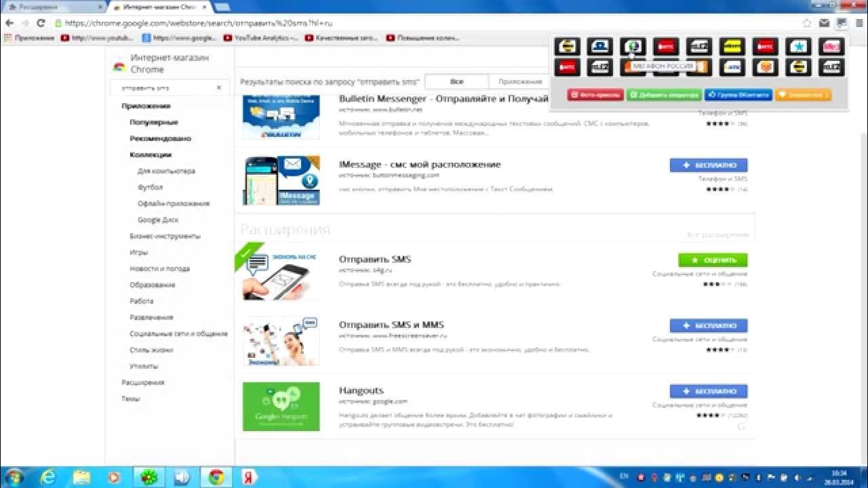Viewport: 868px width, 488px height.
Task: Go forward with the browser forward arrow
Action: click(x=25, y=23)
